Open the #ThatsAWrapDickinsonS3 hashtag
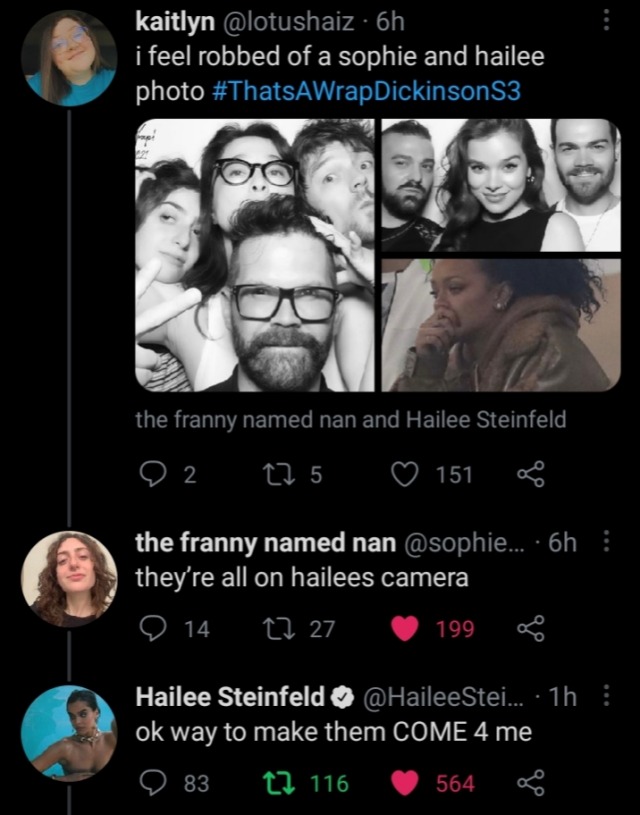The height and width of the screenshot is (815, 640). tap(367, 91)
